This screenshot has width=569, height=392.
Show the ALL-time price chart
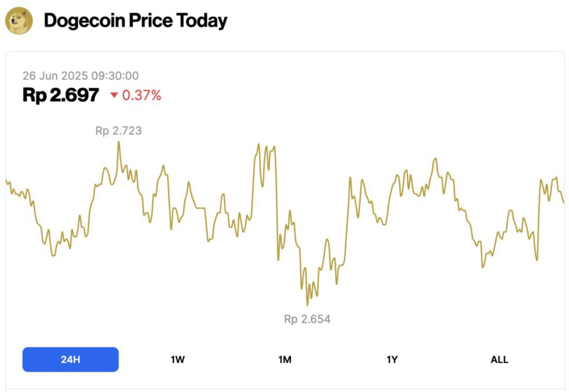499,359
